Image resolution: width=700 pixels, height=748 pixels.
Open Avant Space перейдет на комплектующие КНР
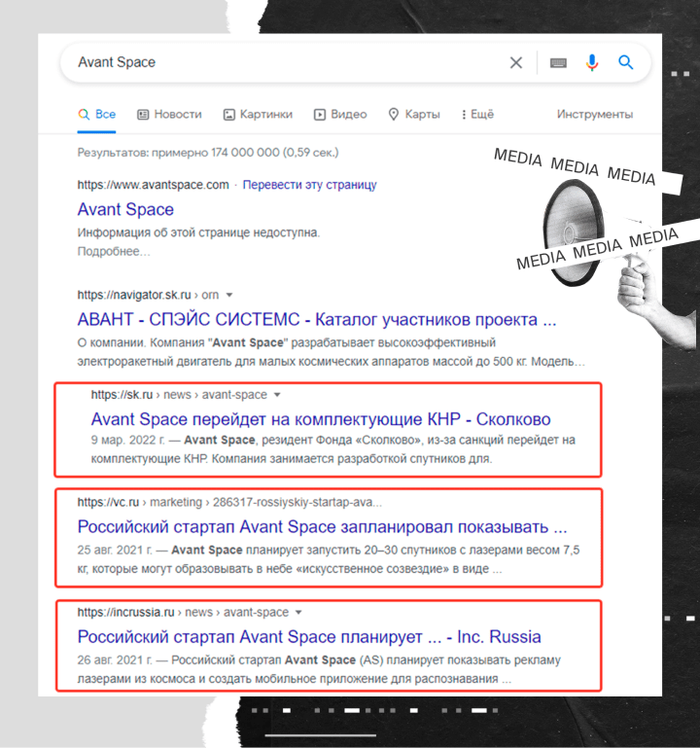321,419
